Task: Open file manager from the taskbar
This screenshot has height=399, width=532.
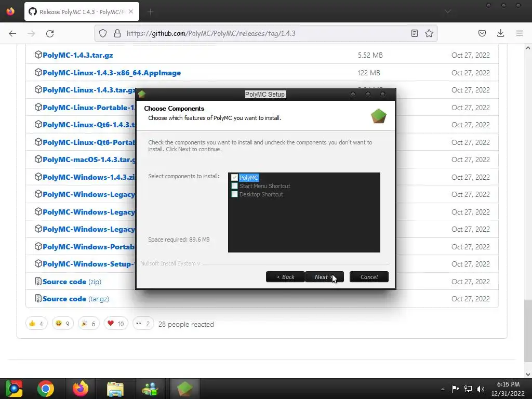Action: (x=115, y=389)
